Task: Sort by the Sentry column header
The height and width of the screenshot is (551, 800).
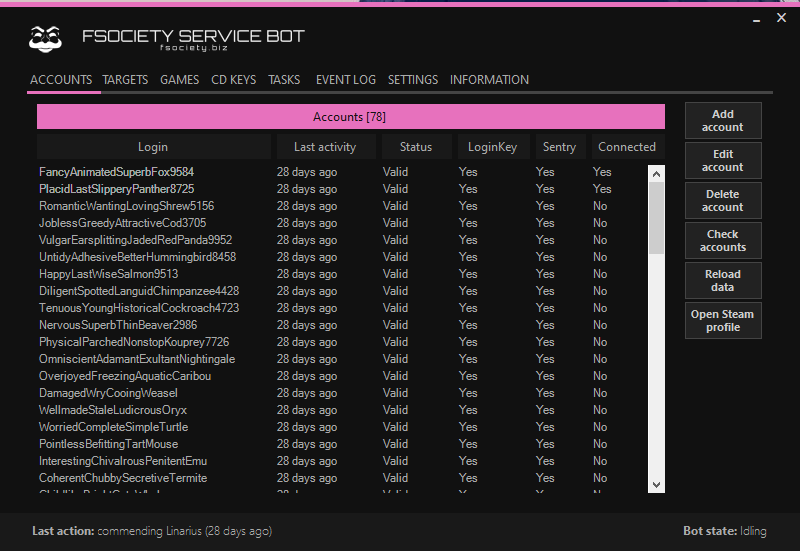Action: click(560, 147)
